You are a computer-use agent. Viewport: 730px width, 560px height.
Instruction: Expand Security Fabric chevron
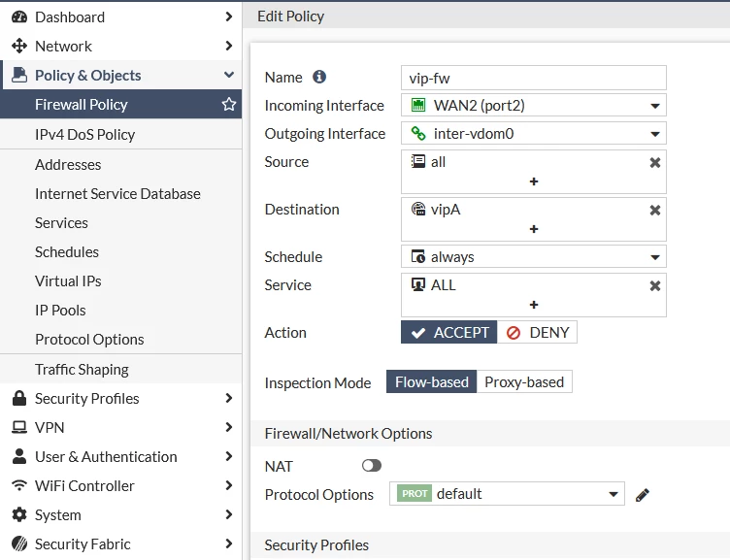[228, 544]
